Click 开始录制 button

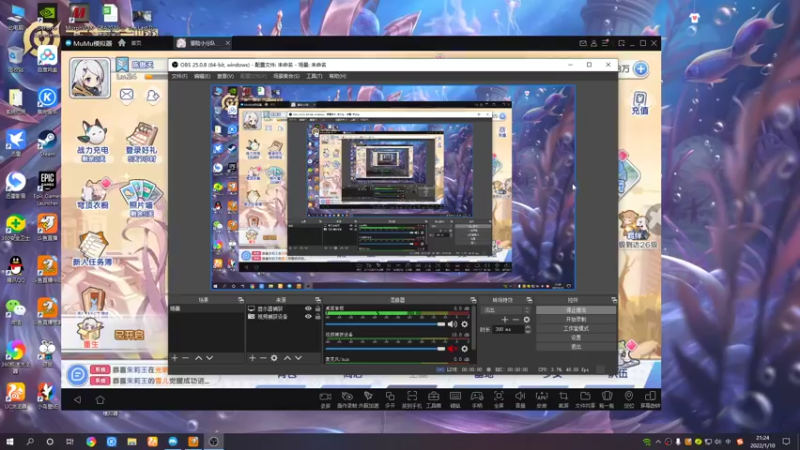point(576,319)
